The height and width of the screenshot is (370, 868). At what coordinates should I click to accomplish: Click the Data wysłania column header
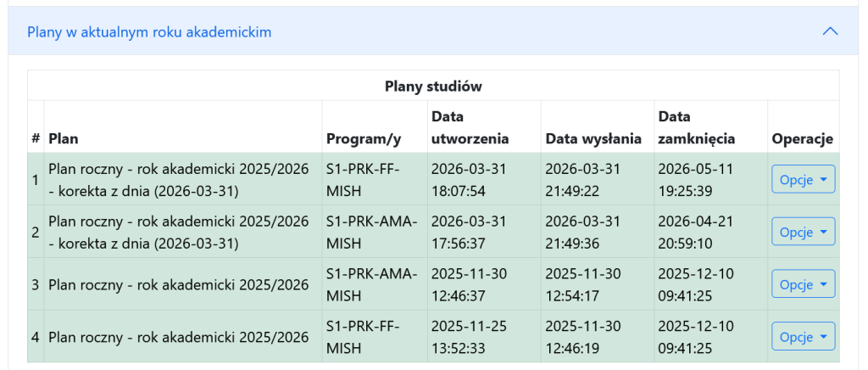click(593, 138)
